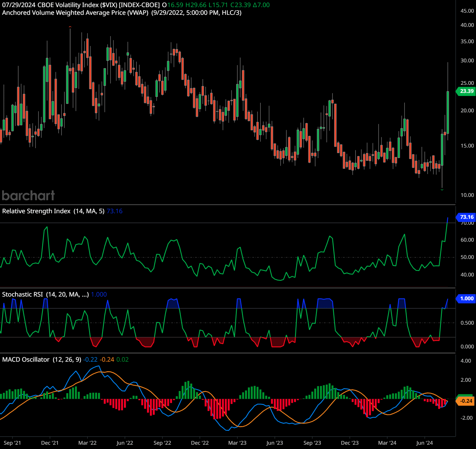The width and height of the screenshot is (476, 449).
Task: Click the -2.00 MACD axis label
Action: click(x=466, y=418)
